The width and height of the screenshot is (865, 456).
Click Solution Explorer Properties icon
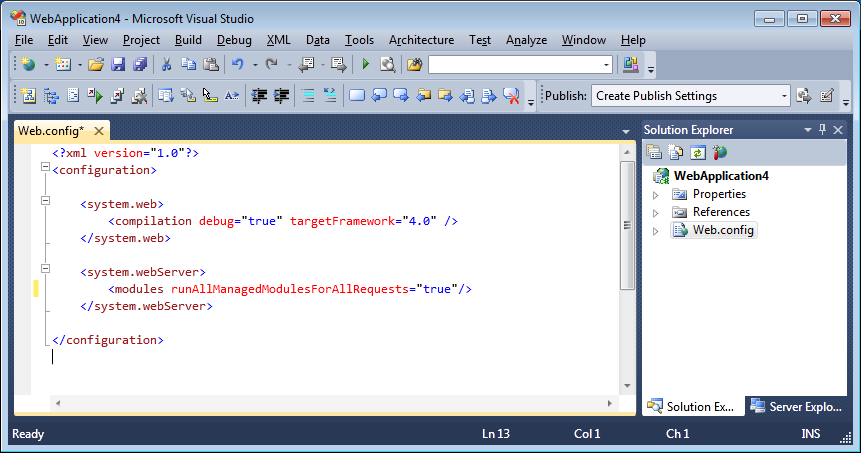[x=654, y=153]
